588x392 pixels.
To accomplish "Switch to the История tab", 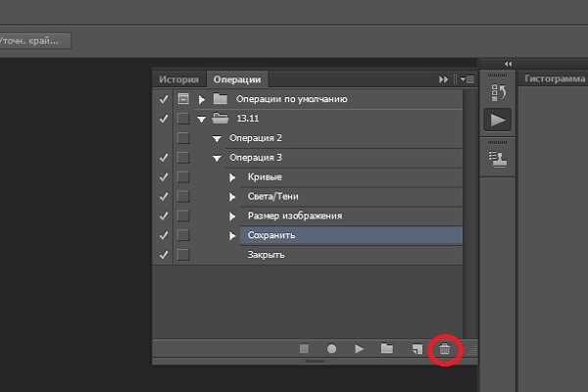I will pos(179,79).
